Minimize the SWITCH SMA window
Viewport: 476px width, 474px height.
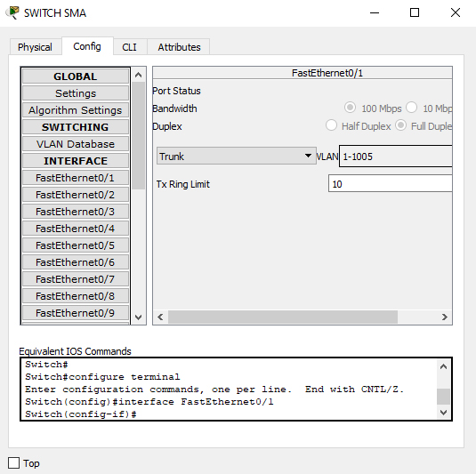pos(375,12)
